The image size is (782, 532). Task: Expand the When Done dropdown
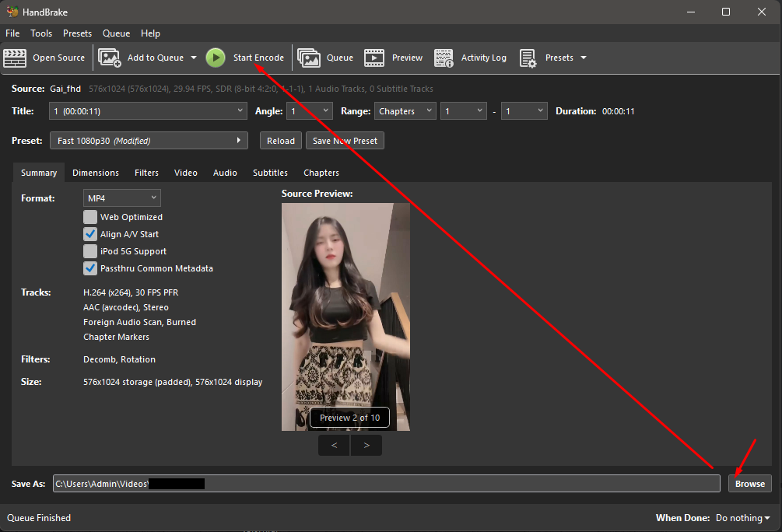click(x=742, y=518)
